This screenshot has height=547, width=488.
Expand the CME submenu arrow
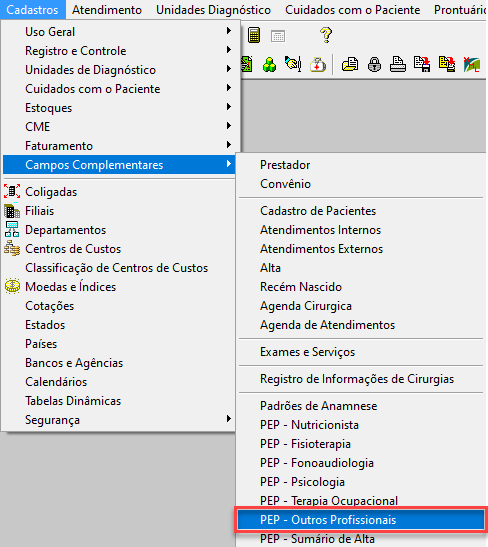[x=228, y=126]
